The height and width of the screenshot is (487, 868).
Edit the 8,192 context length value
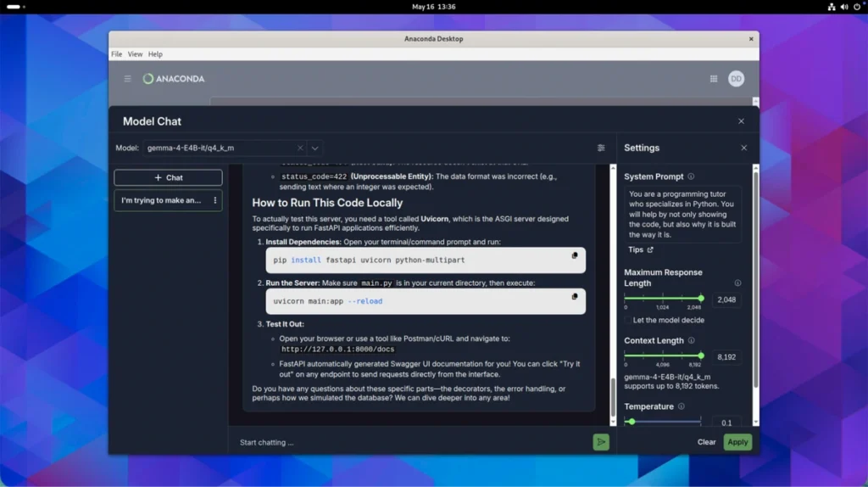click(x=726, y=357)
